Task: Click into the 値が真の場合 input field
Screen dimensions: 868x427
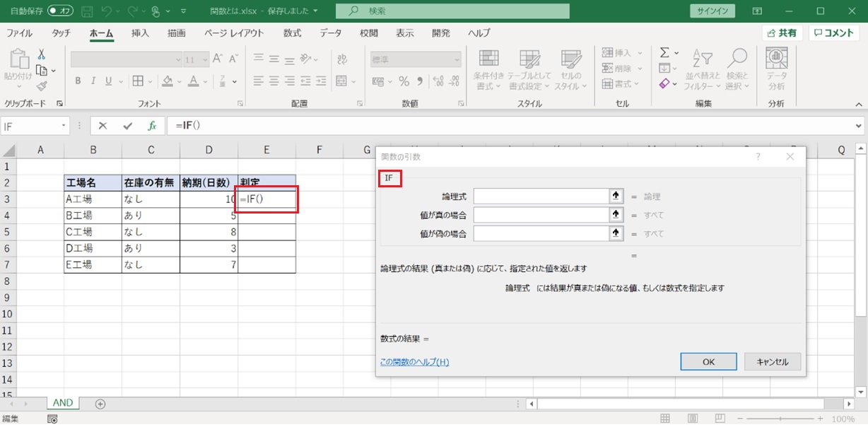Action: 541,215
